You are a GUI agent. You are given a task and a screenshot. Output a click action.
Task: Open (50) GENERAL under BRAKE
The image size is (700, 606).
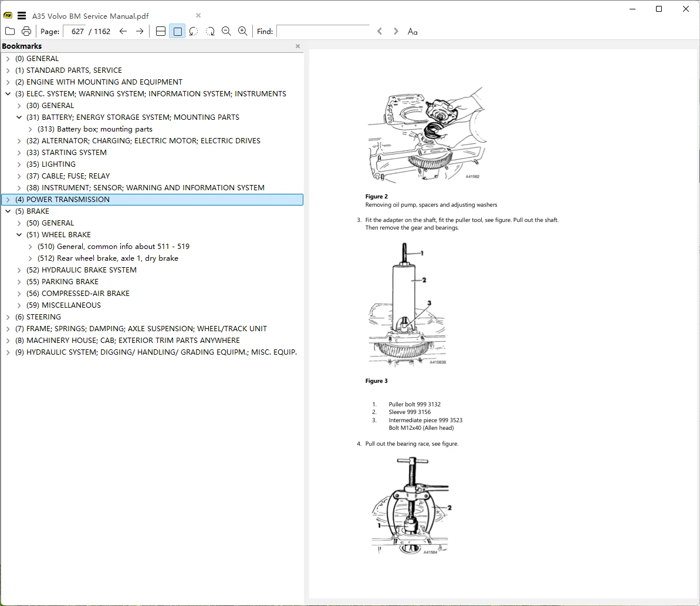[x=50, y=223]
